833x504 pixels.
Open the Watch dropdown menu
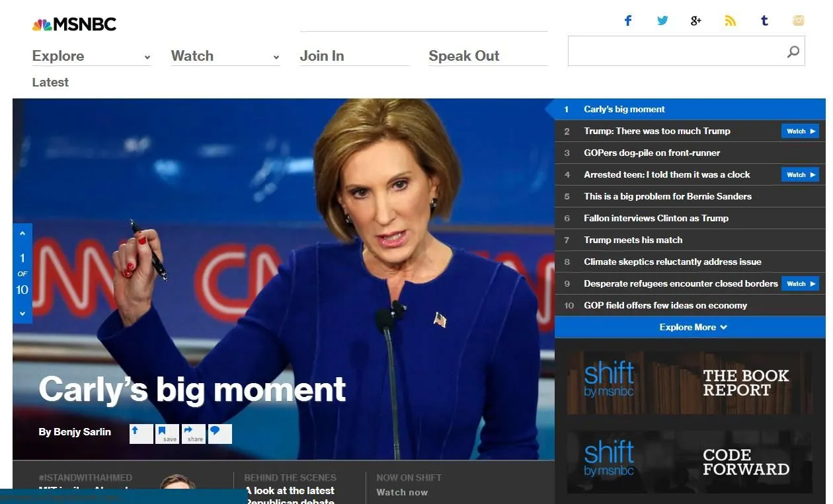tap(276, 57)
